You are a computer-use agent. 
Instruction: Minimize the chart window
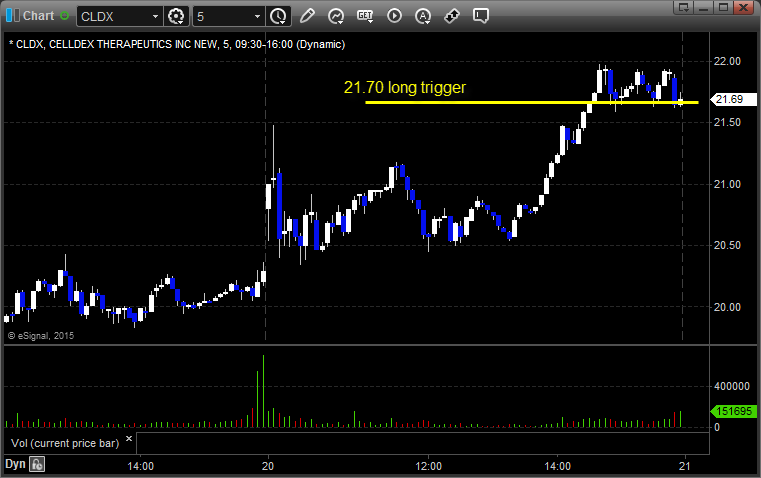pyautogui.click(x=704, y=7)
